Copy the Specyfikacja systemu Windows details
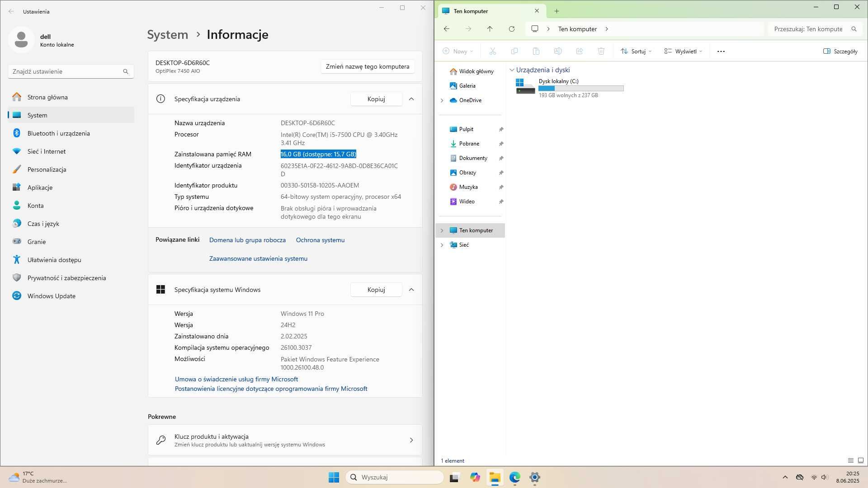 [376, 290]
